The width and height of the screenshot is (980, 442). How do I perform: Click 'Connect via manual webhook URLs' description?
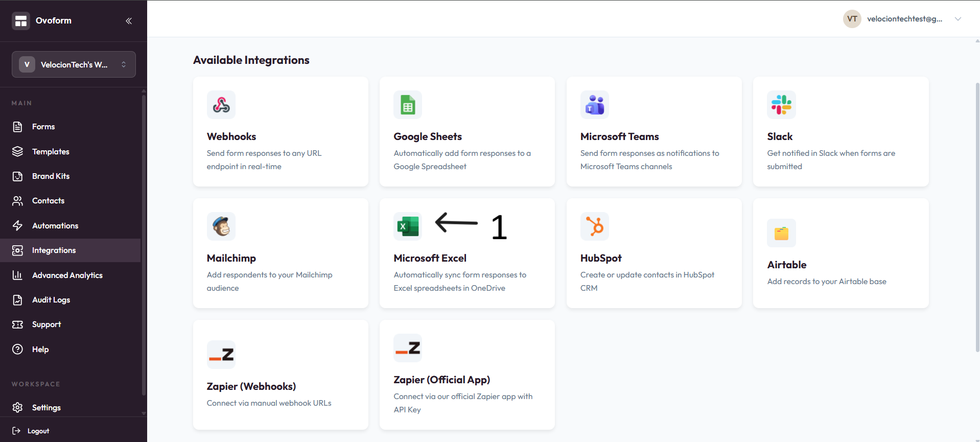(269, 403)
